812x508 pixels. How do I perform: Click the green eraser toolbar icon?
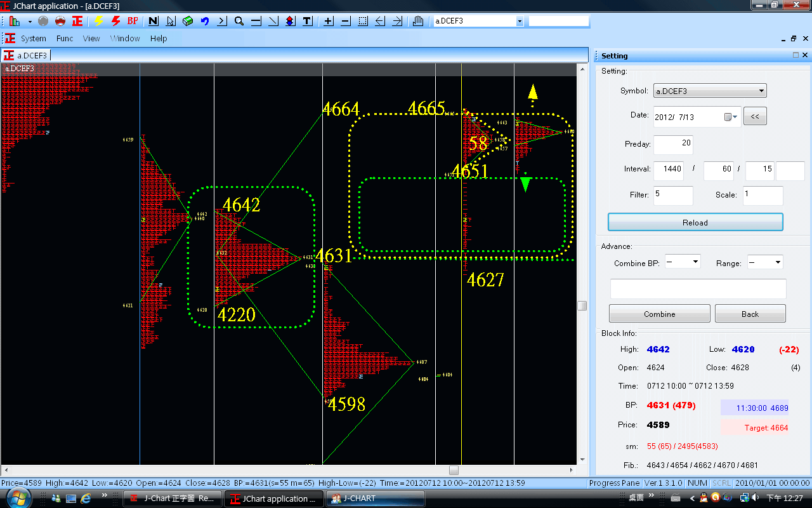pyautogui.click(x=188, y=21)
